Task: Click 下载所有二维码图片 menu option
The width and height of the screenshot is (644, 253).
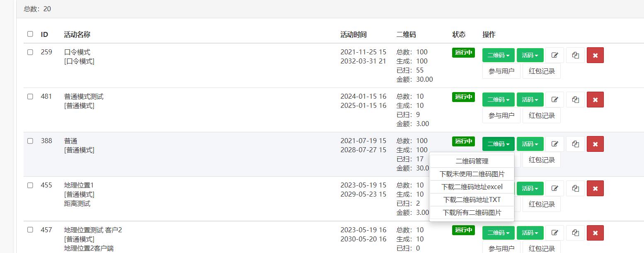Action: pyautogui.click(x=472, y=212)
